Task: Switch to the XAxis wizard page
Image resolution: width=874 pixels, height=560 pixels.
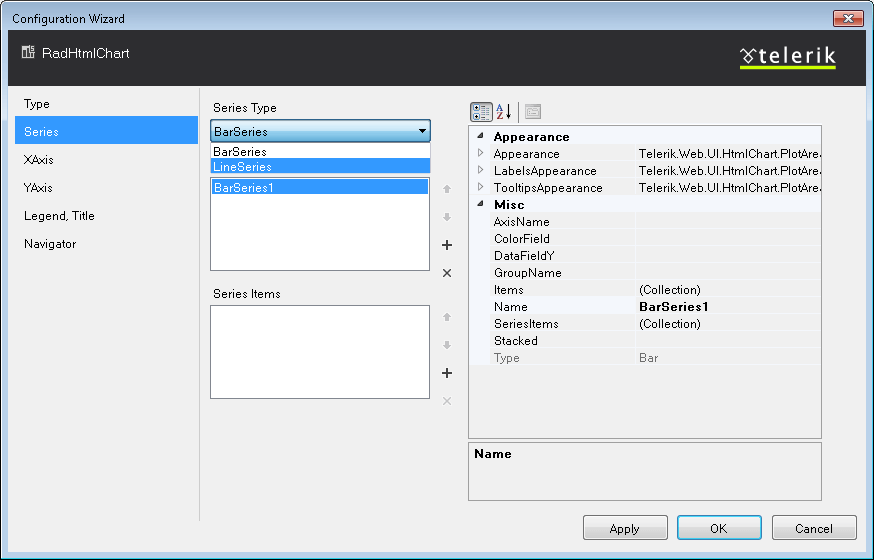Action: coord(39,159)
